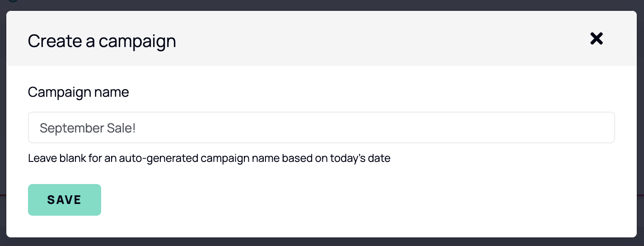Select the text box under Campaign name

322,128
